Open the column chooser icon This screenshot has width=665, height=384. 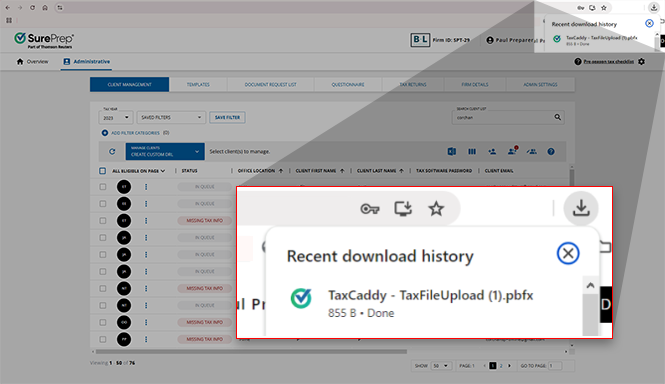pos(472,151)
